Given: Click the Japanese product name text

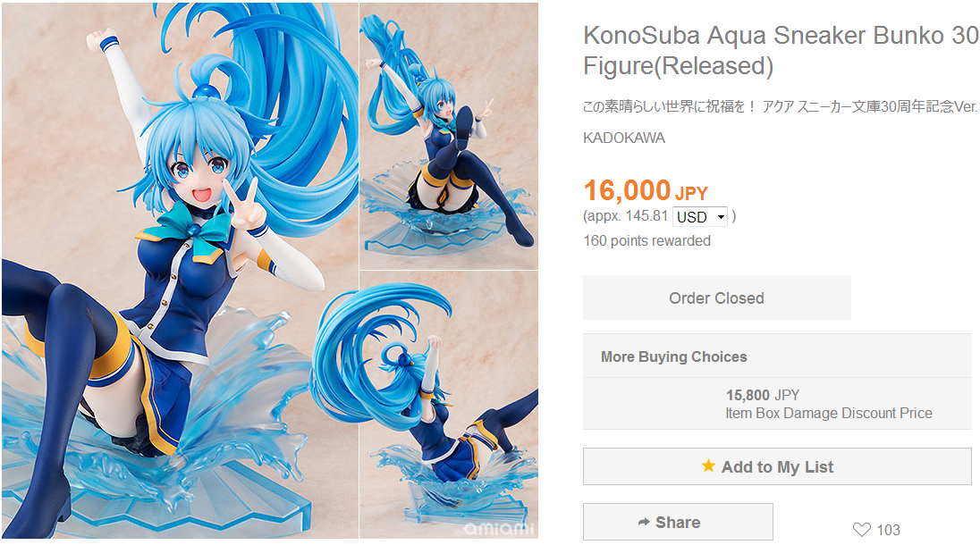Looking at the screenshot, I should 780,107.
